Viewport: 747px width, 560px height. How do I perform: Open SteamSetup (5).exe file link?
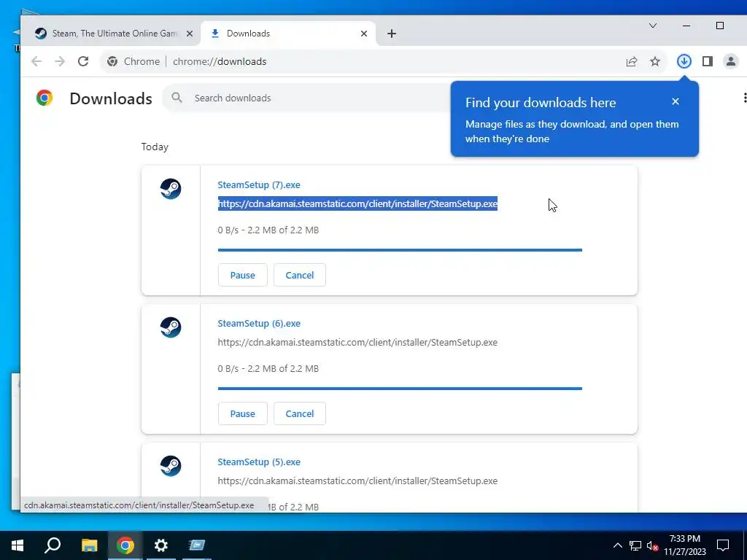tap(259, 462)
